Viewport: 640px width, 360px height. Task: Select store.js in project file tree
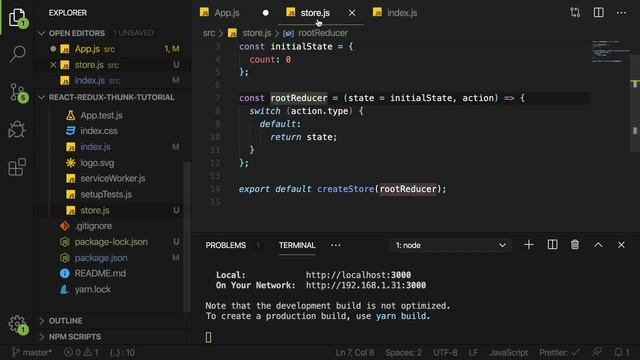(x=95, y=210)
